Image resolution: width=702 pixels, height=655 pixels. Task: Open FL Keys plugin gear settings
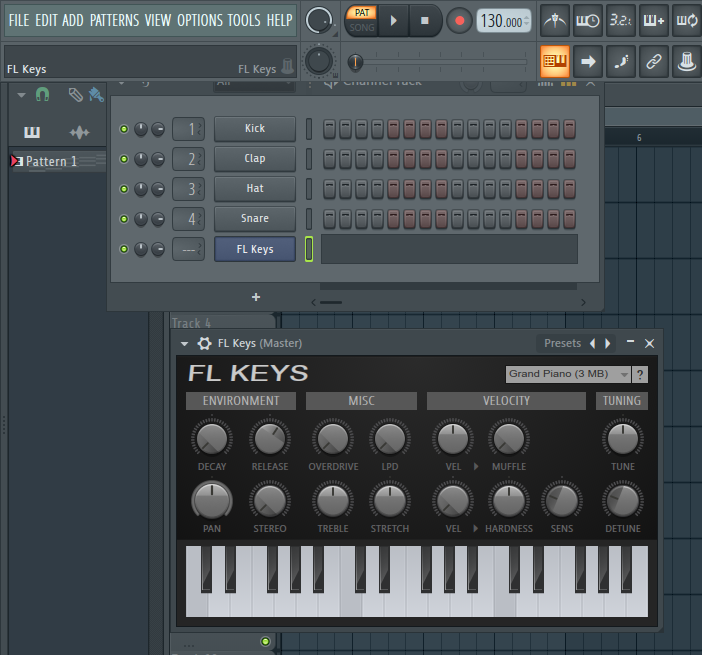click(x=205, y=343)
